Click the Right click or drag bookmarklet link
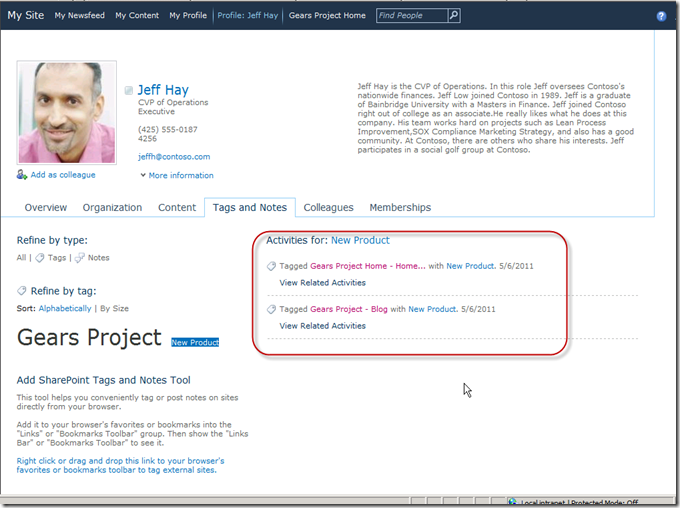The height and width of the screenshot is (508, 680). pyautogui.click(x=121, y=465)
